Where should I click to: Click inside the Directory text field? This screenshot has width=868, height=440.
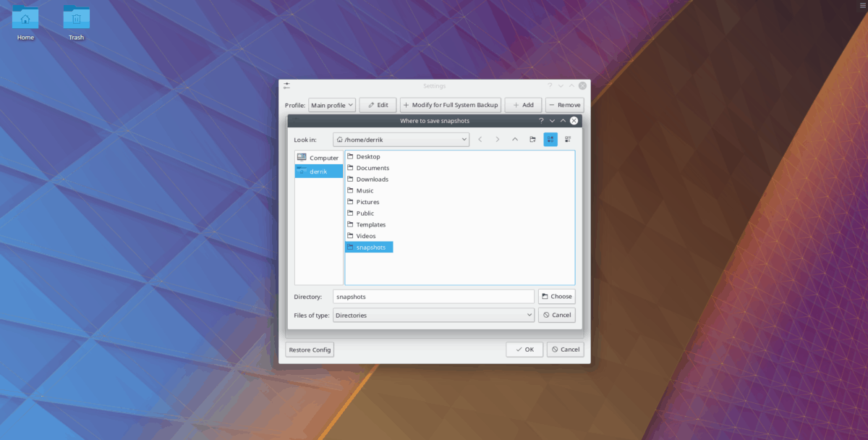[x=433, y=296]
